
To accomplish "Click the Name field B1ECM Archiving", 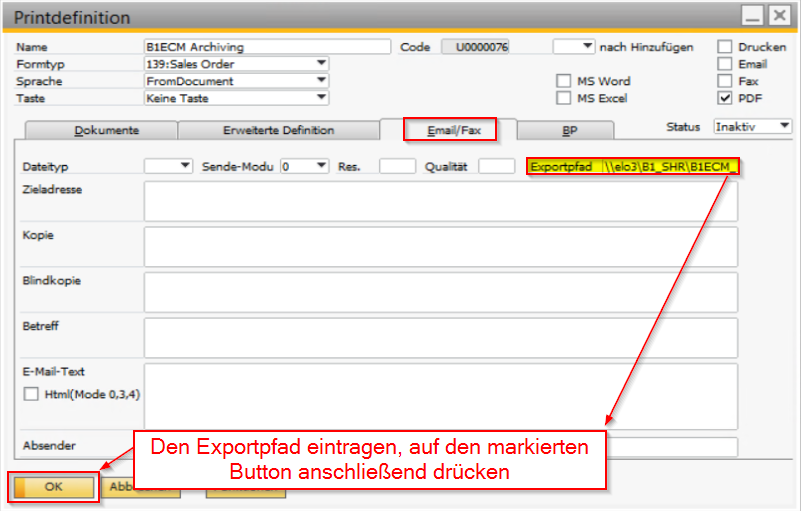I will click(x=268, y=47).
